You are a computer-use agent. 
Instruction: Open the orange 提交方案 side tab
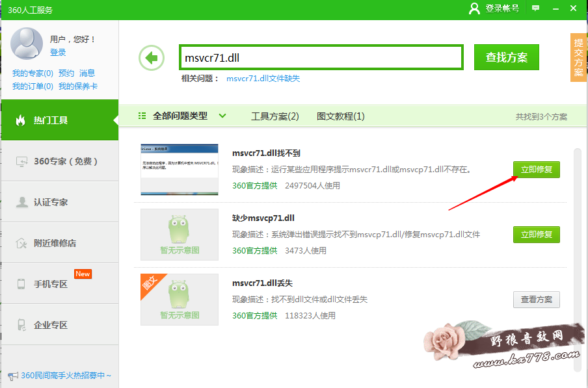click(x=578, y=57)
